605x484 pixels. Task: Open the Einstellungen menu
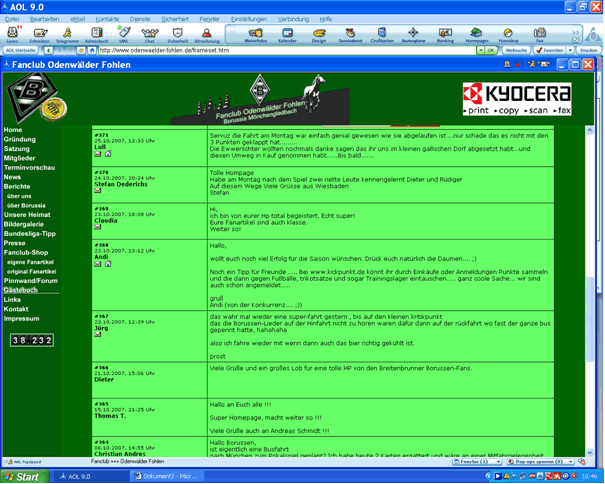pos(248,19)
